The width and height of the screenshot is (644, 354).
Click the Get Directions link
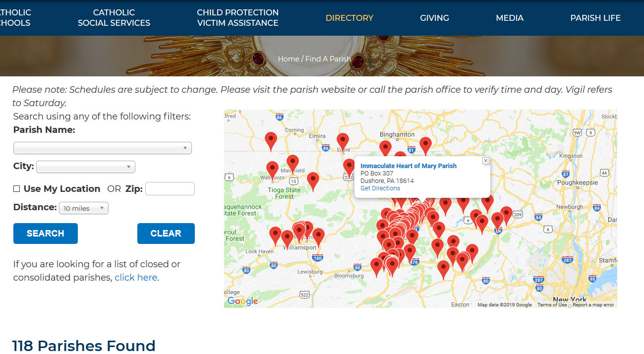(380, 188)
